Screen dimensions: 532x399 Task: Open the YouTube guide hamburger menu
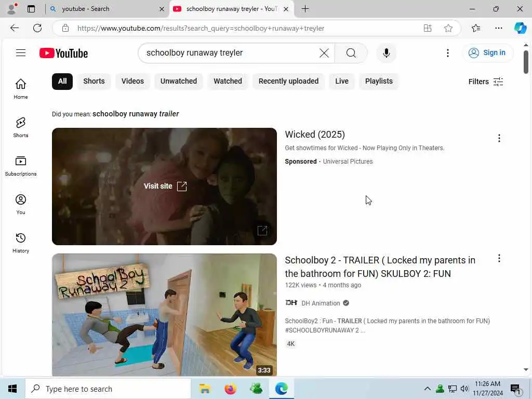pos(21,53)
